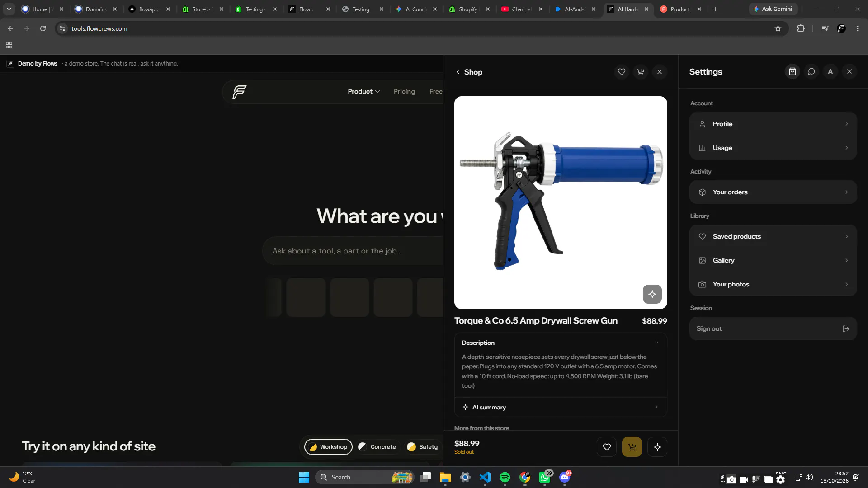The width and height of the screenshot is (868, 488).
Task: Bookmark this page with the star icon
Action: 778,28
